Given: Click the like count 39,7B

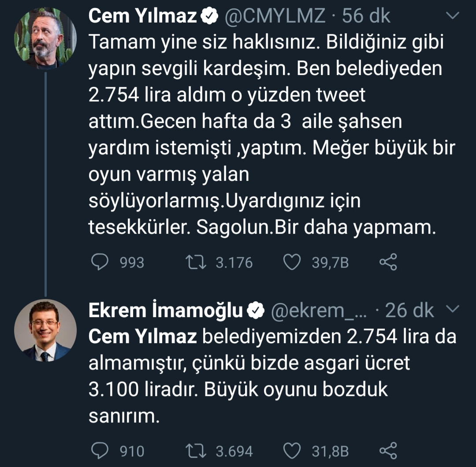Looking at the screenshot, I should tap(330, 262).
